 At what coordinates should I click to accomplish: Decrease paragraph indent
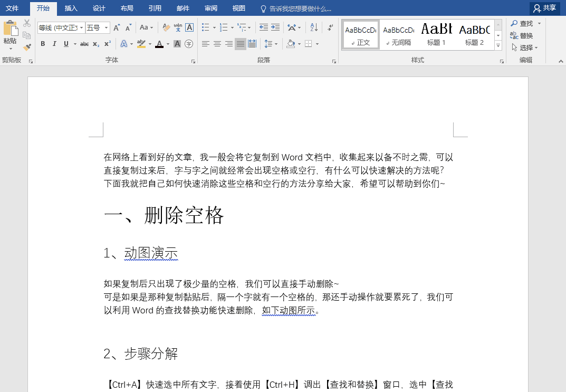[x=264, y=27]
